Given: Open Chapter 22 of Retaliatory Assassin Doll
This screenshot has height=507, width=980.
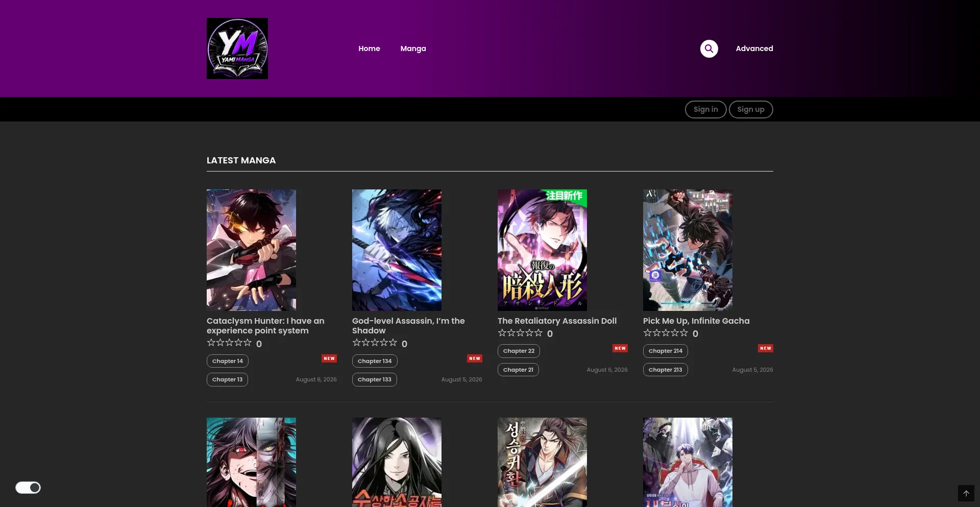Looking at the screenshot, I should (519, 351).
